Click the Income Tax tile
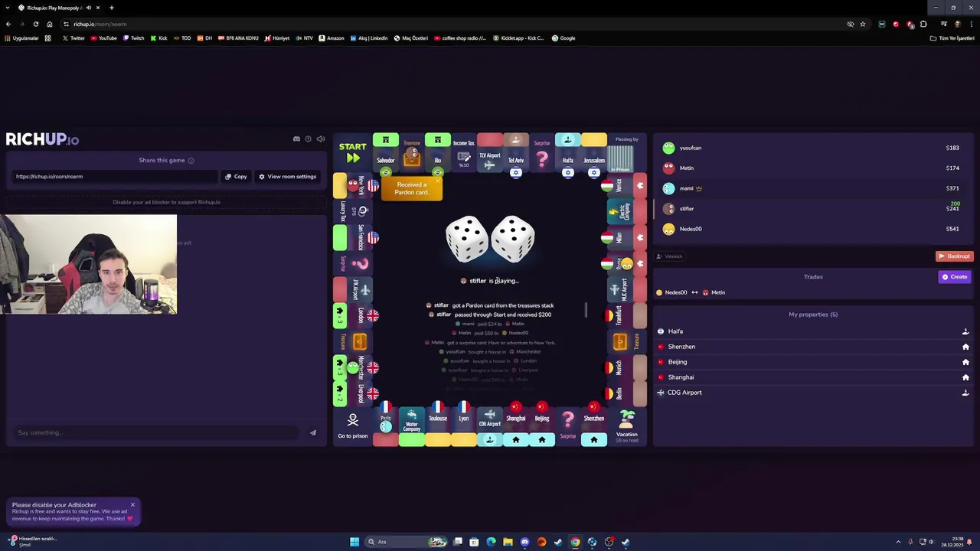The height and width of the screenshot is (551, 980). 463,153
